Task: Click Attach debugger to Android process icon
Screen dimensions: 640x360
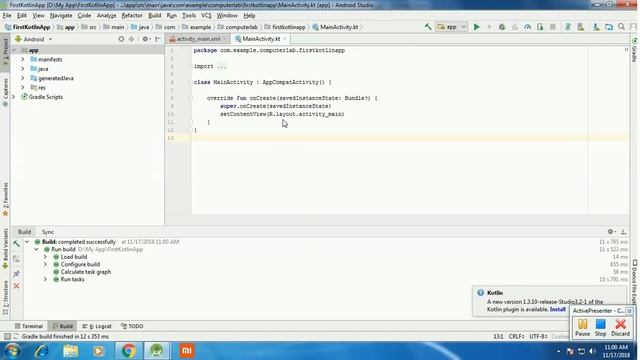Action: click(x=540, y=27)
